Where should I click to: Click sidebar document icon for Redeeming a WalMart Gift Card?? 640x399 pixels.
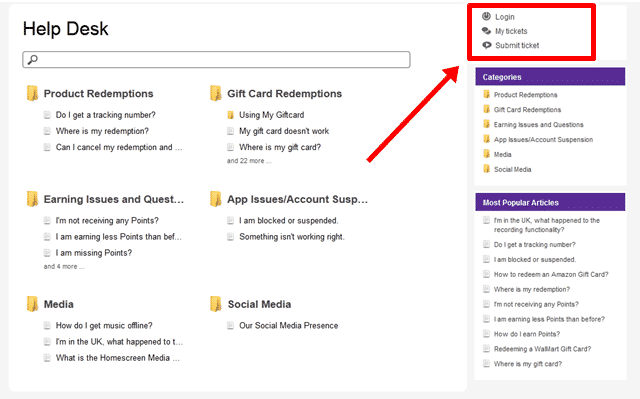click(x=486, y=349)
